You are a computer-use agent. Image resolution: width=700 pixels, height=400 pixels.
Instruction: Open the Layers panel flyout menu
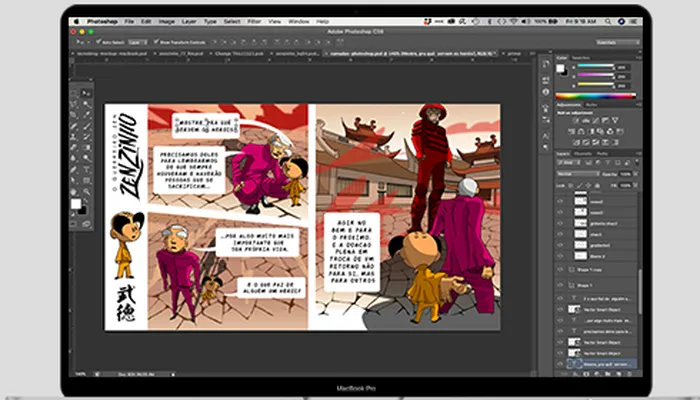coord(638,154)
